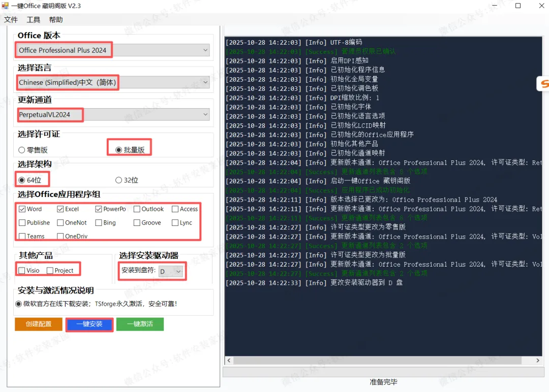Click the log line '版本选择已更改为: Office Professional Plus 2024'

coord(361,200)
